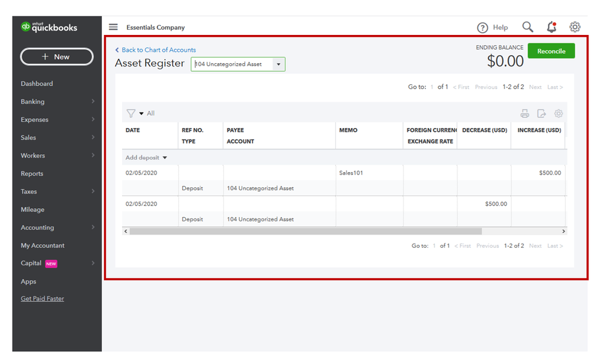Viewport: 601px width, 364px height.
Task: Open Mileage in the sidebar
Action: (32, 209)
